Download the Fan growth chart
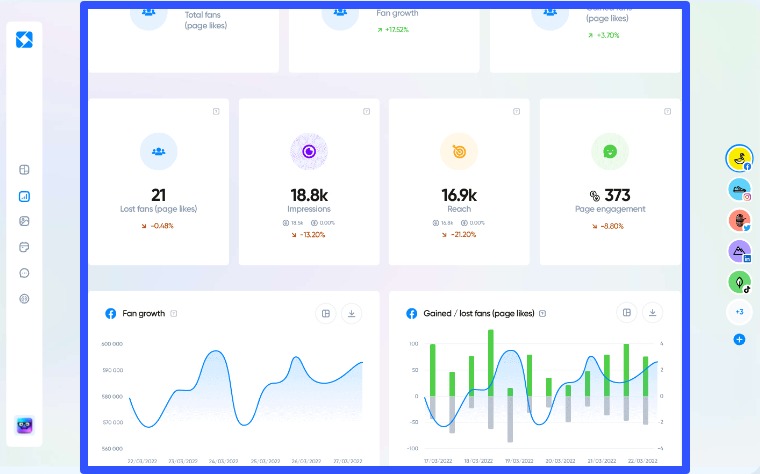The image size is (760, 474). click(351, 314)
